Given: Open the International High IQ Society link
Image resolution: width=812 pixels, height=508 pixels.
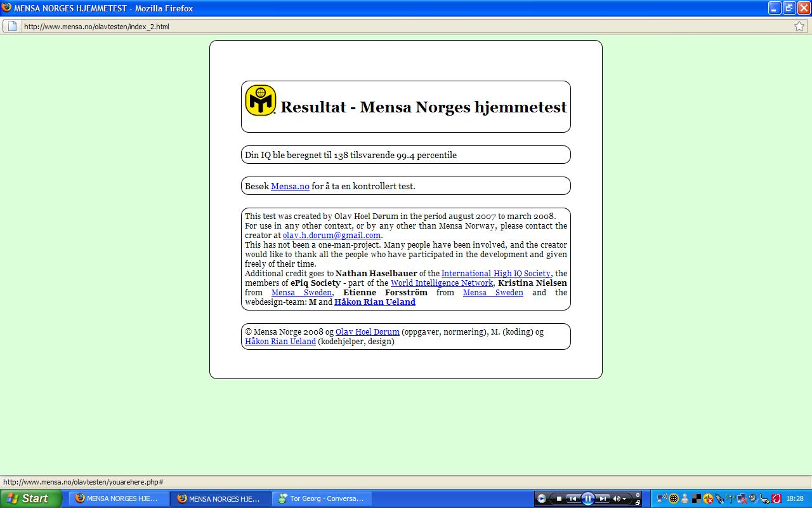Looking at the screenshot, I should [x=496, y=273].
